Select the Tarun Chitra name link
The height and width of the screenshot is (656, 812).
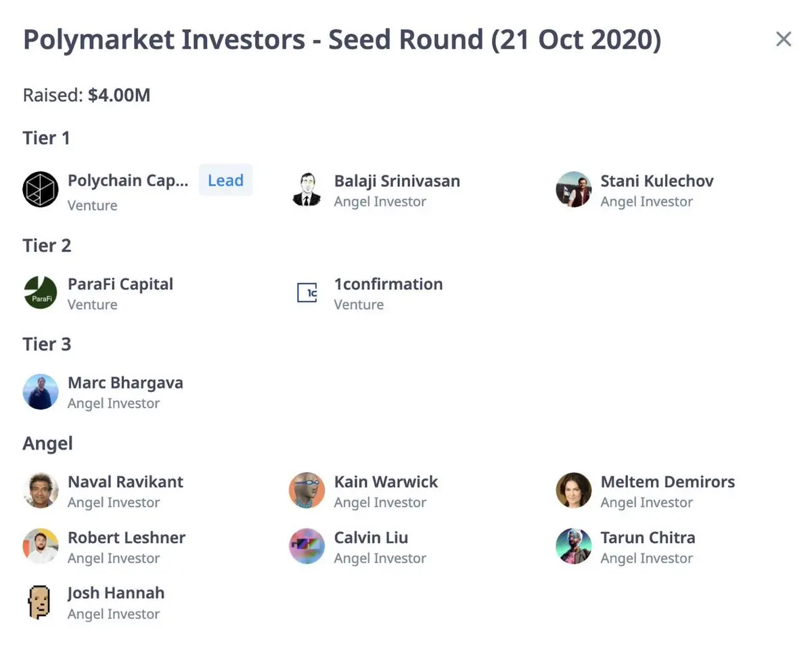pyautogui.click(x=648, y=538)
